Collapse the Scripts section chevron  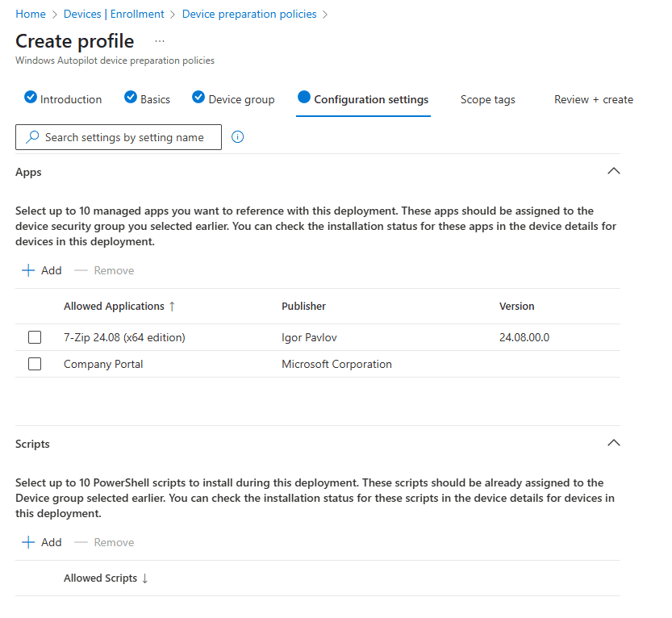click(613, 444)
